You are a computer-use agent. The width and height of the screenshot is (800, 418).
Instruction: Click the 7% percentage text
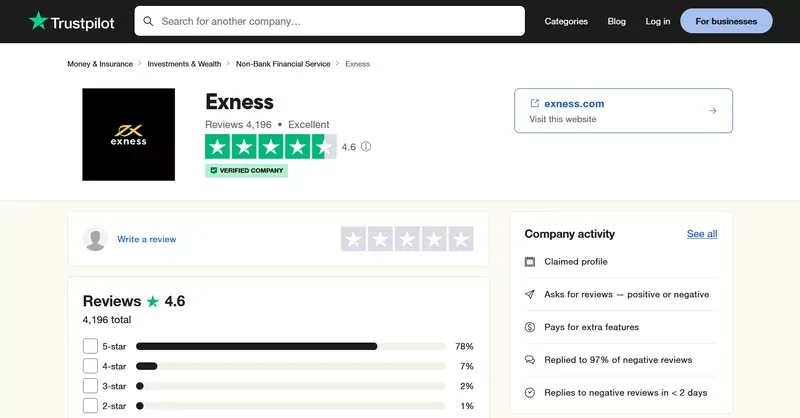coord(467,366)
